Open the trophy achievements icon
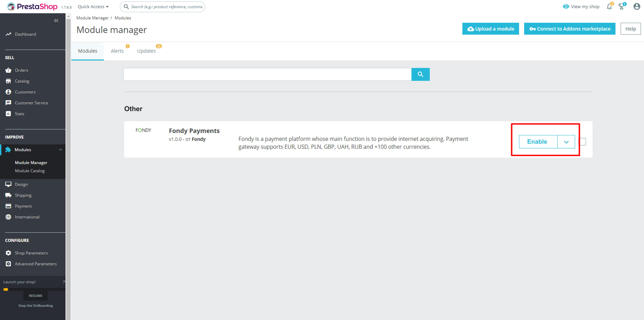 pyautogui.click(x=621, y=6)
